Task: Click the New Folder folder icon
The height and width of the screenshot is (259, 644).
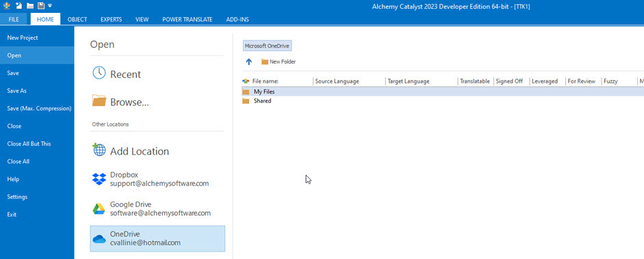Action: [265, 62]
